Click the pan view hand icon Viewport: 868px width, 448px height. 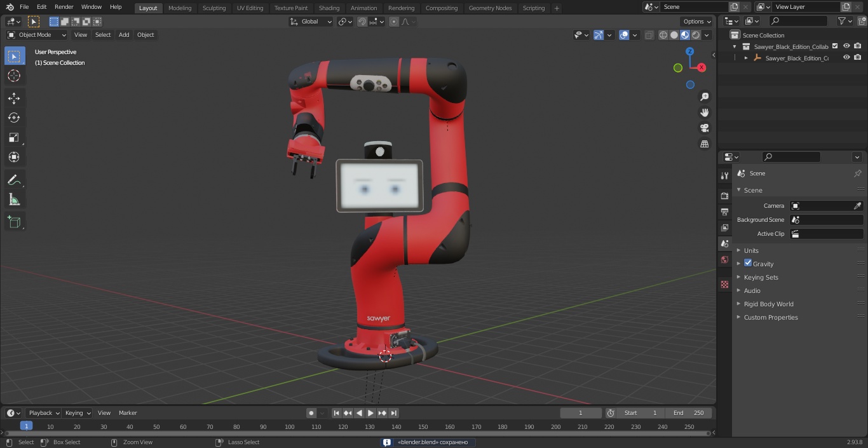(x=704, y=112)
